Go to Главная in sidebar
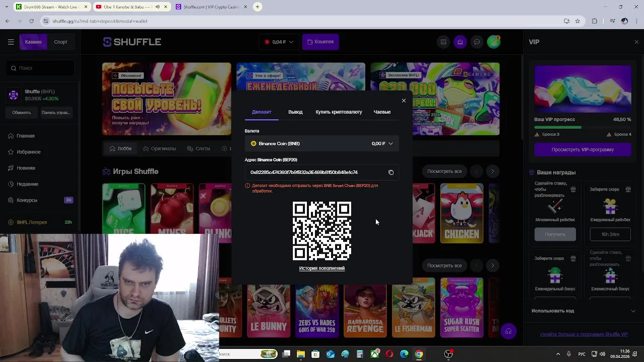The height and width of the screenshot is (362, 644). [26, 136]
